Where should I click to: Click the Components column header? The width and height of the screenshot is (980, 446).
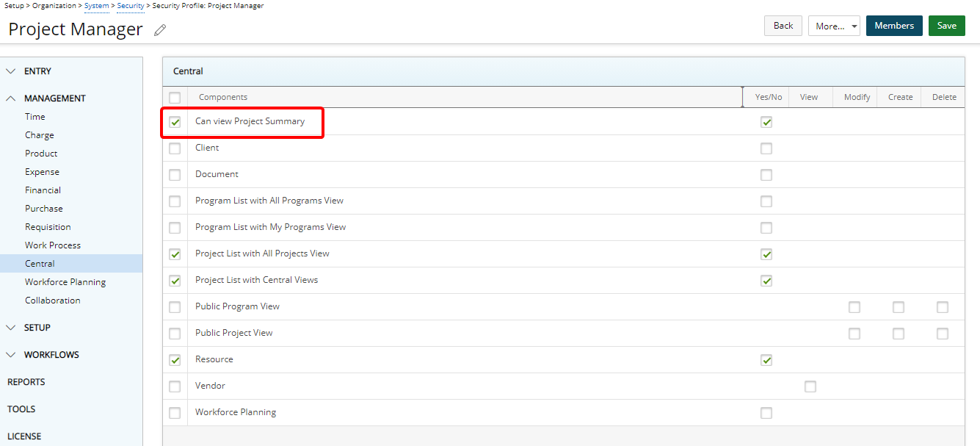[x=223, y=97]
